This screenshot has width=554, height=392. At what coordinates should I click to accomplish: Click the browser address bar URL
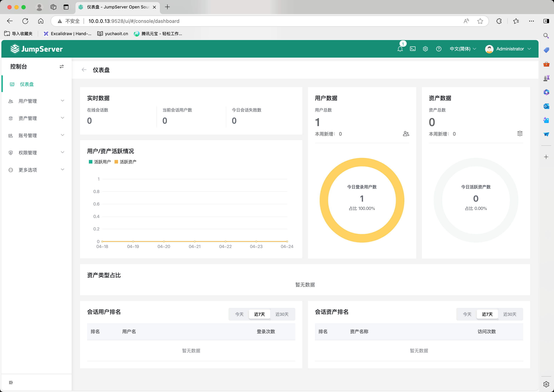134,21
